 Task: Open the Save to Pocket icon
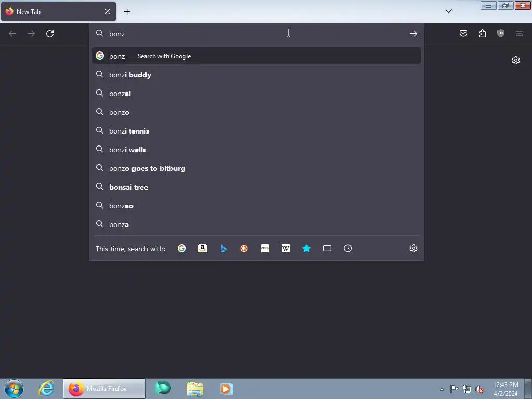coord(463,33)
